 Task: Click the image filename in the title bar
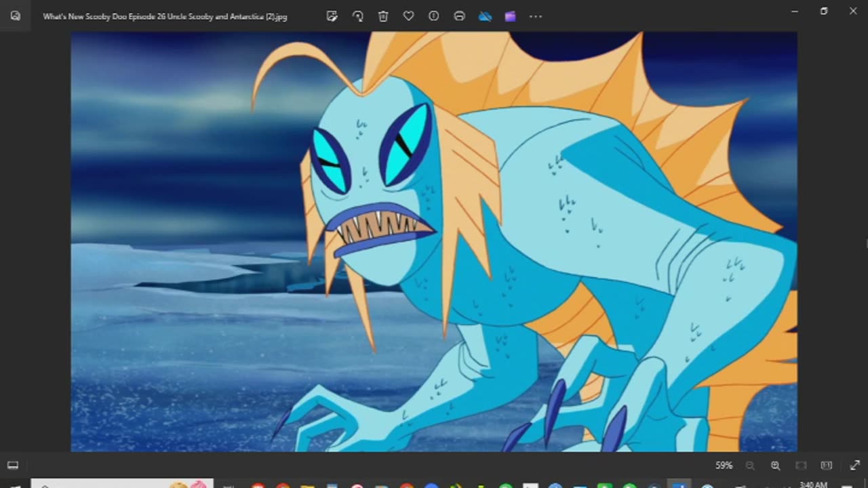(x=165, y=16)
